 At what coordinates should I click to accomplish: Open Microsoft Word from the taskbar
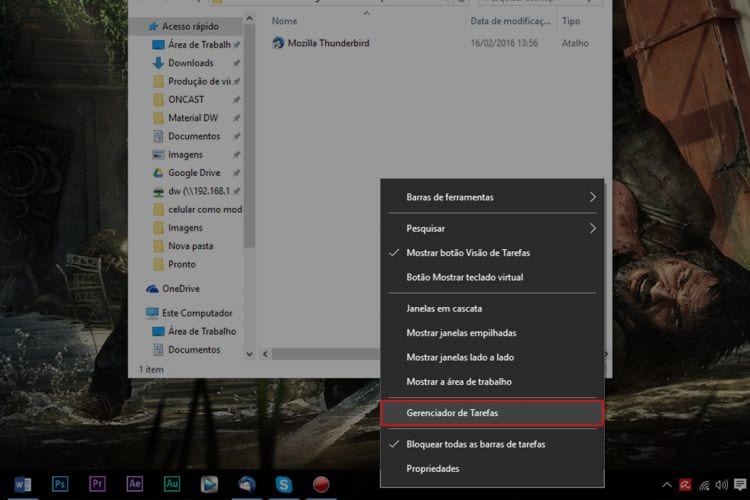[x=22, y=484]
